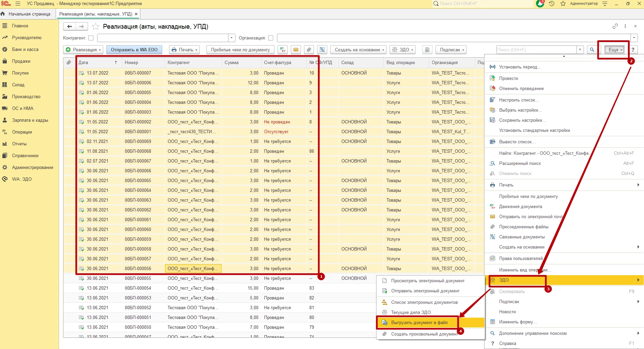Click the back navigation arrow
The height and width of the screenshot is (349, 644).
[69, 26]
